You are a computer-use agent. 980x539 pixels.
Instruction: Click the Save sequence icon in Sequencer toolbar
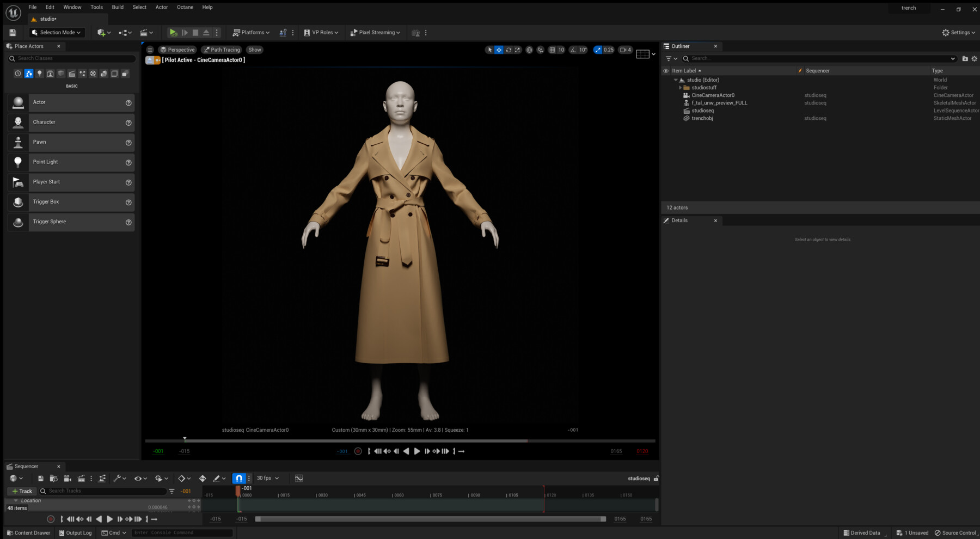point(40,478)
